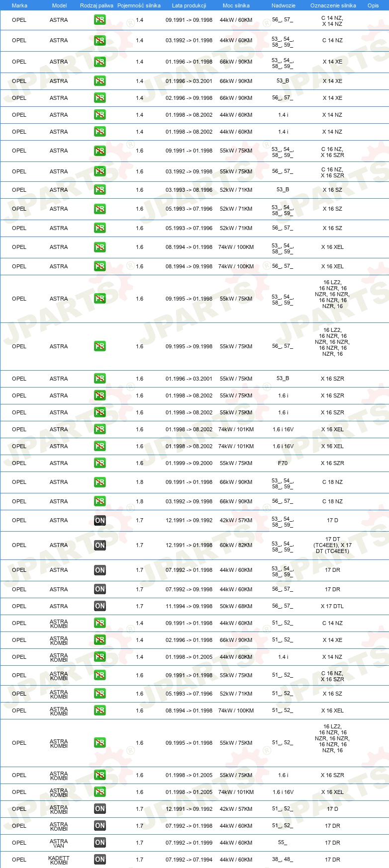
Task: Click petrol icon in 1.8 03.1992 -> 09.1998 row
Action: pyautogui.click(x=100, y=501)
